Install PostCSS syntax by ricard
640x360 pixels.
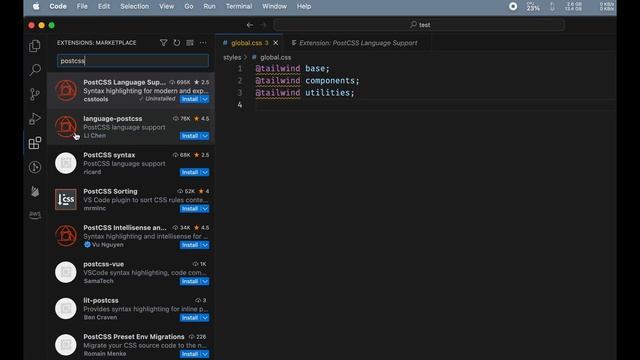pyautogui.click(x=190, y=172)
